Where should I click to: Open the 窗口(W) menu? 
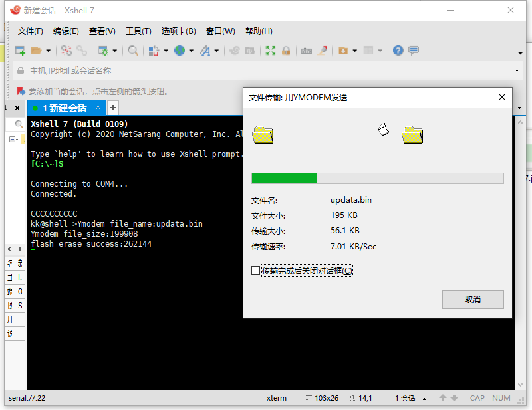coord(221,31)
